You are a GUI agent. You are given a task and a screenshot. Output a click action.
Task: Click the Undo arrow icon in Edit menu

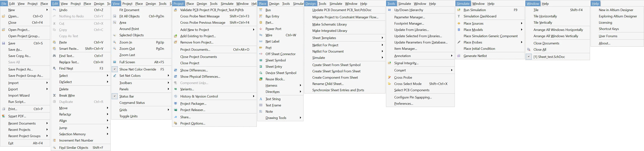pos(54,10)
